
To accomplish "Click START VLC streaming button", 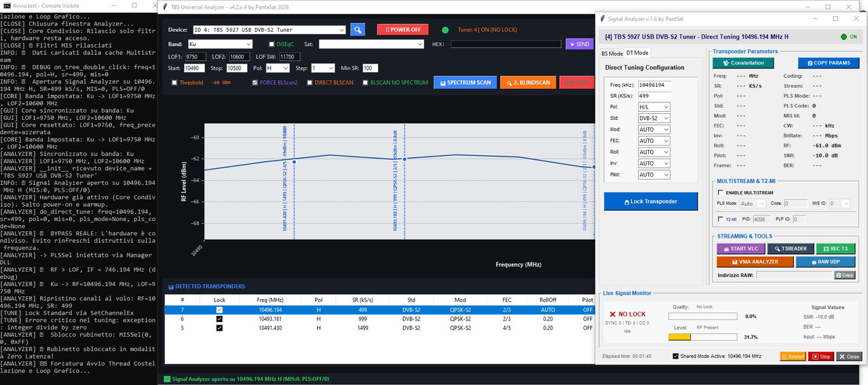I will (x=740, y=249).
